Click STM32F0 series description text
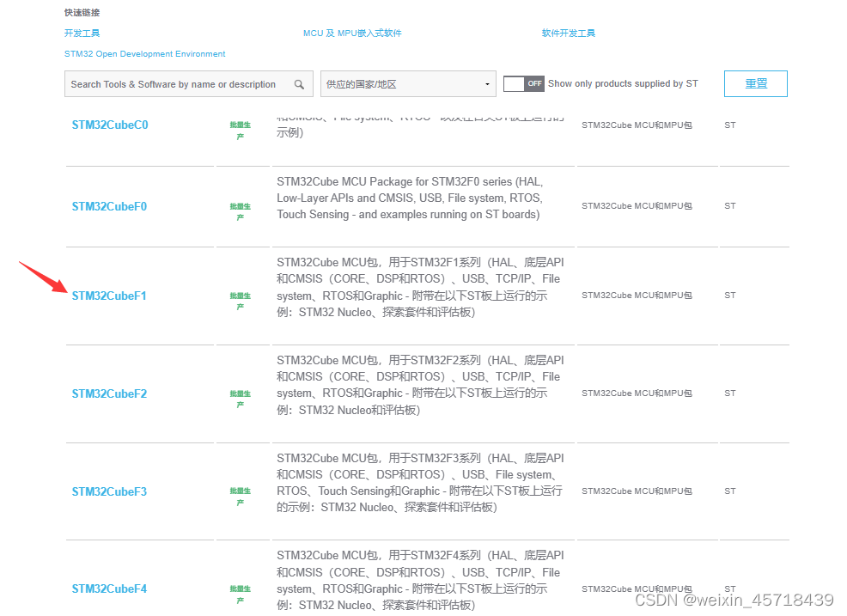847x616 pixels. coord(410,198)
